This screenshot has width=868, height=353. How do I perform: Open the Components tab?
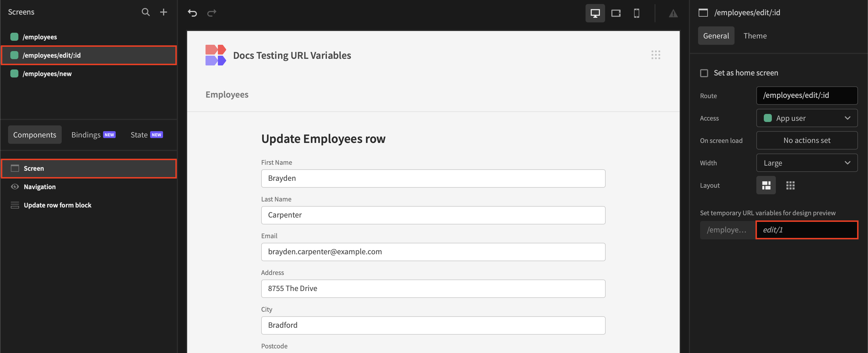(x=35, y=135)
